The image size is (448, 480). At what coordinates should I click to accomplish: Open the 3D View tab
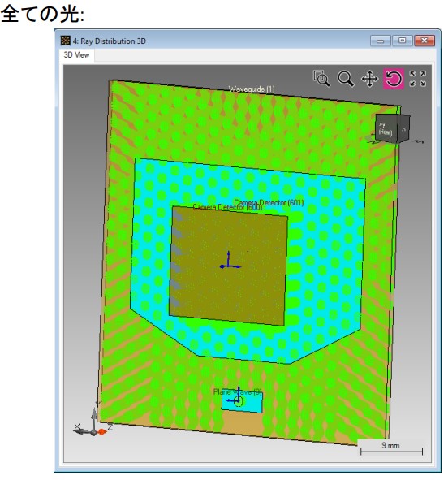[x=76, y=55]
